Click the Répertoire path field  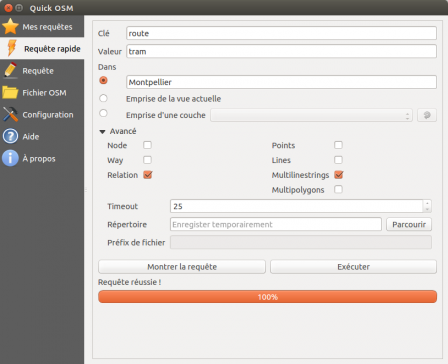tap(276, 224)
